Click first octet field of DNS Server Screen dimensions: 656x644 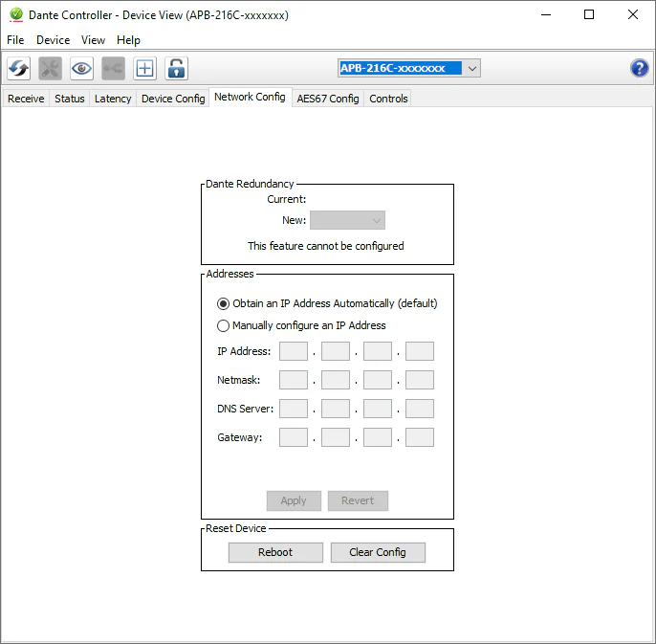(294, 409)
